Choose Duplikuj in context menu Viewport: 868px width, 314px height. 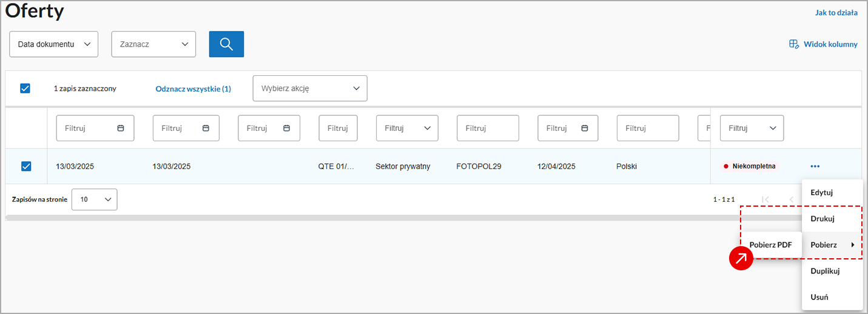825,271
